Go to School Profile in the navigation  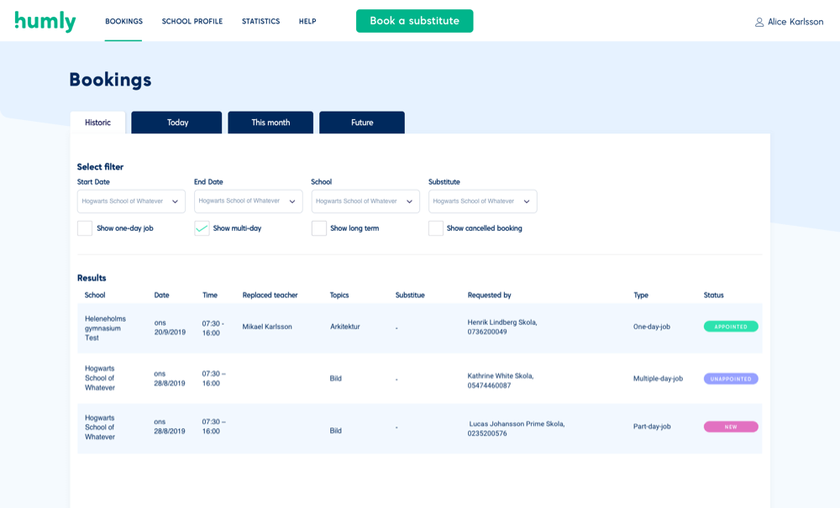(192, 21)
